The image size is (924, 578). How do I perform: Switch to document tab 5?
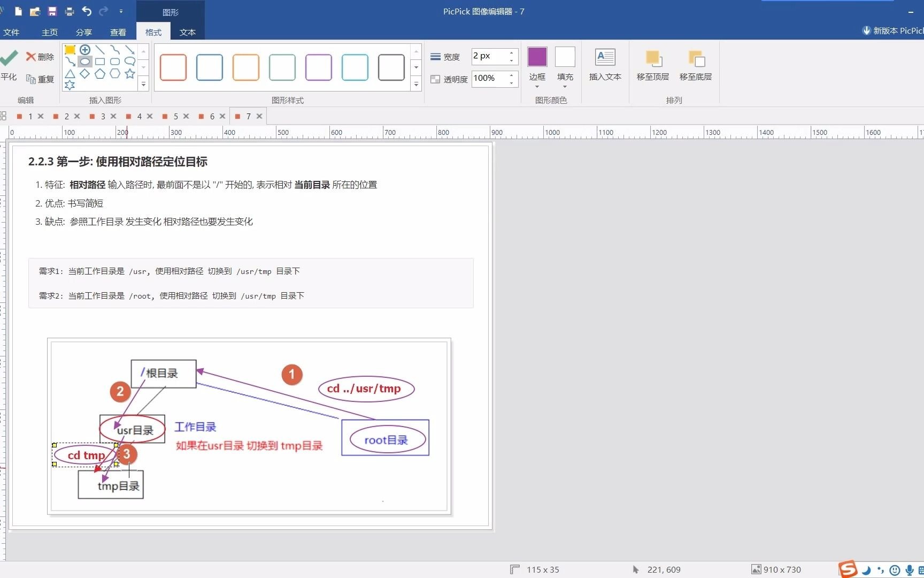coord(175,116)
